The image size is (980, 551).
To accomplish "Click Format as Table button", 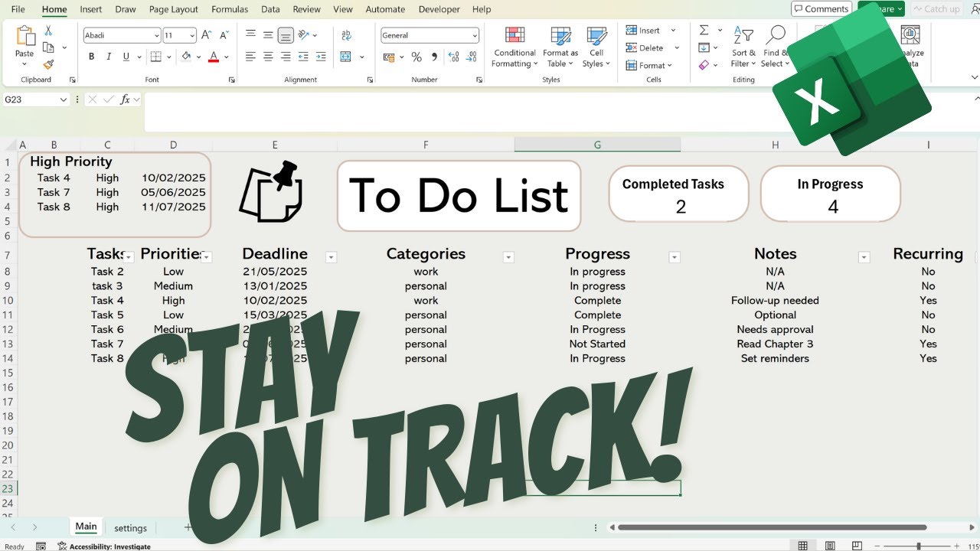I will [x=560, y=47].
